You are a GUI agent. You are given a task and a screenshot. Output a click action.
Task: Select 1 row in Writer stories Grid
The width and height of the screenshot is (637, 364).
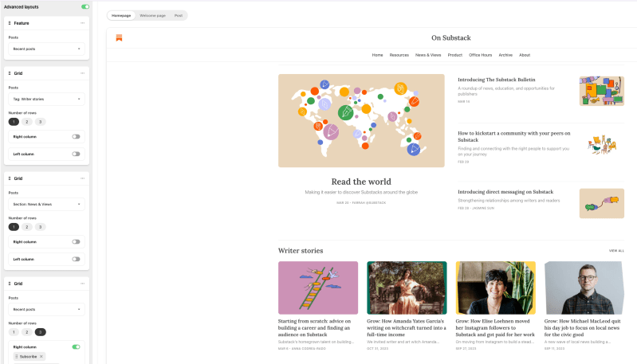click(x=14, y=122)
